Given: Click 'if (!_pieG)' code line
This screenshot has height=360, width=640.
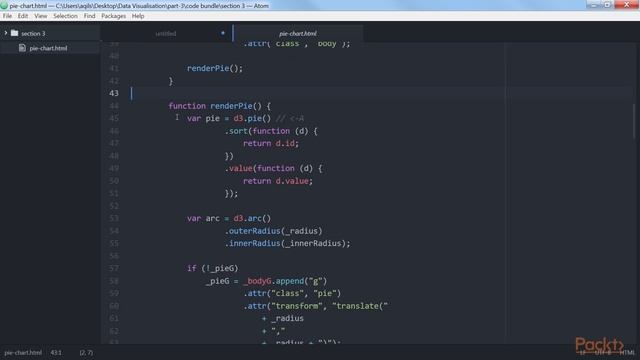Looking at the screenshot, I should tap(213, 269).
